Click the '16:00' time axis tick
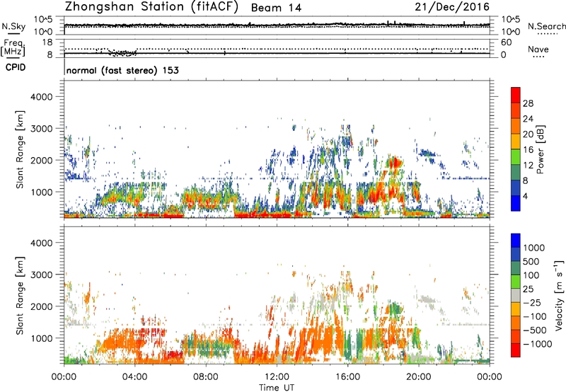Image resolution: width=566 pixels, height=392 pixels. (347, 377)
